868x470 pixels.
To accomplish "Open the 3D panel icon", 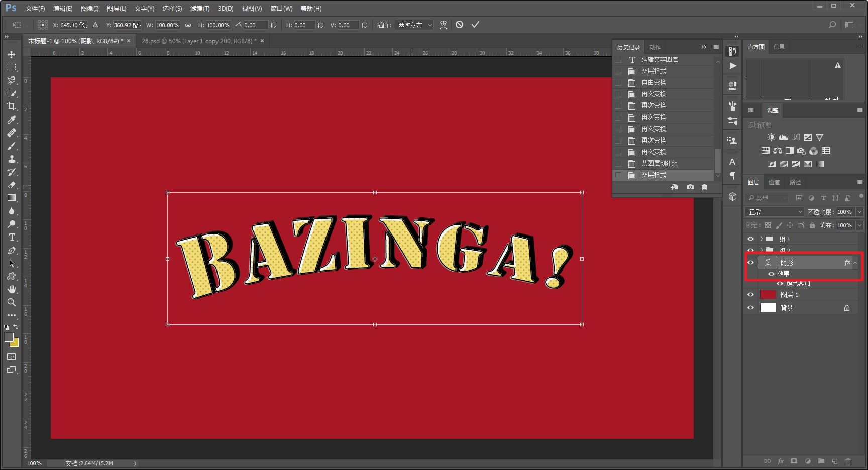I will [x=733, y=196].
